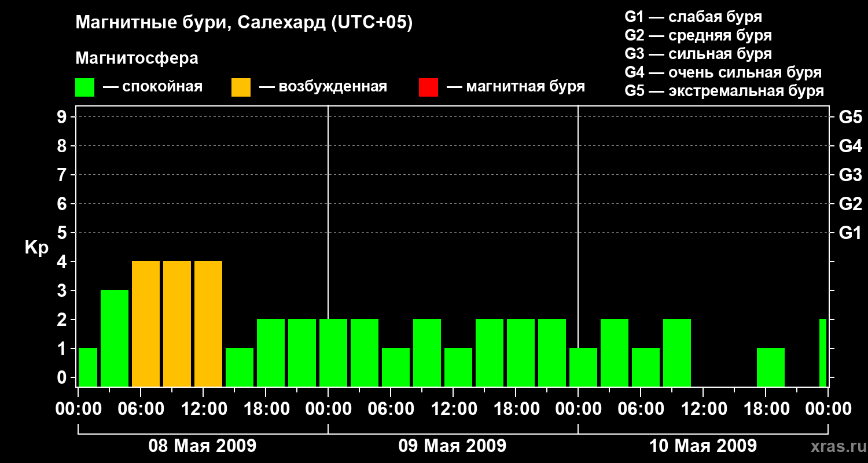Viewport: 868px width, 463px height.
Task: Click the G1 label on the right axis
Action: [x=850, y=233]
